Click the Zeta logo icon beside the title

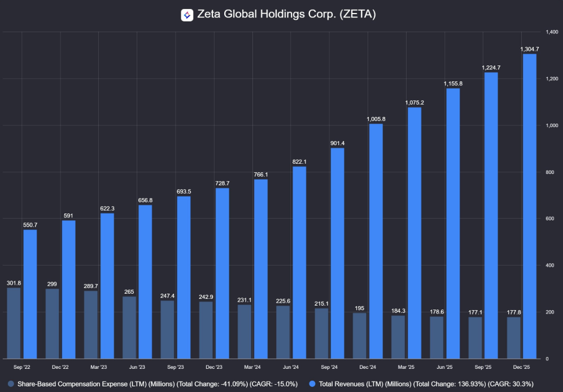click(187, 15)
